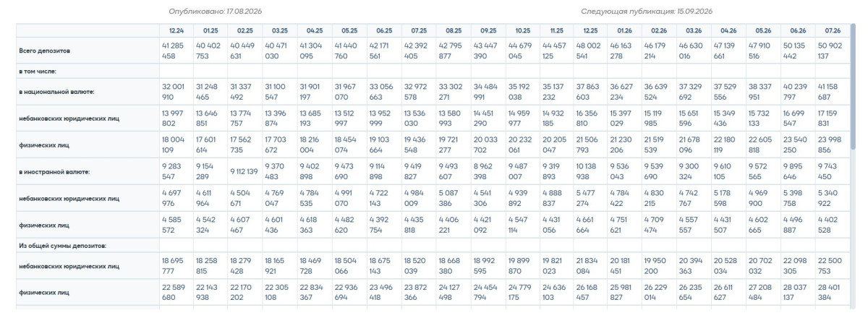Select the 03.26 column header
The height and width of the screenshot is (318, 868).
[x=694, y=30]
